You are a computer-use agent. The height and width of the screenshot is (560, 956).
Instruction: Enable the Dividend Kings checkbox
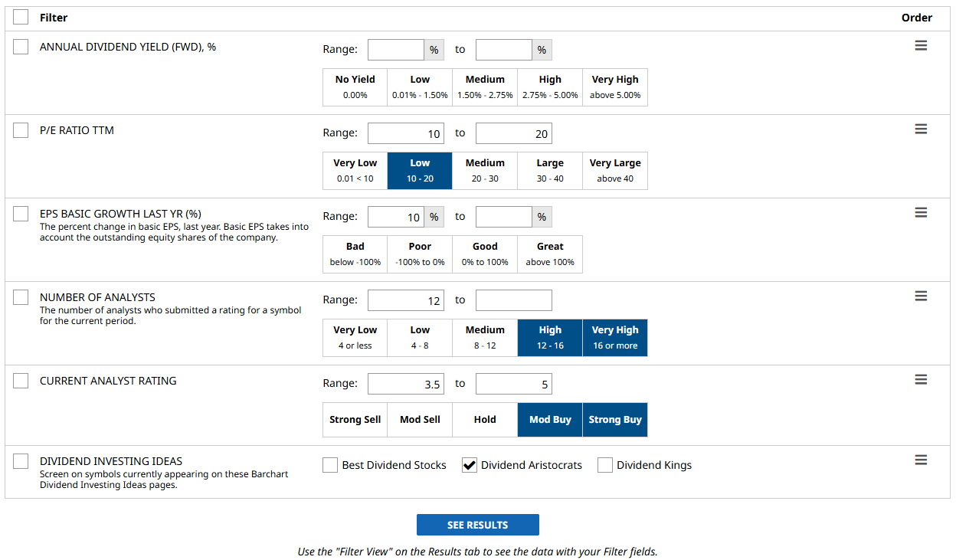click(x=605, y=465)
